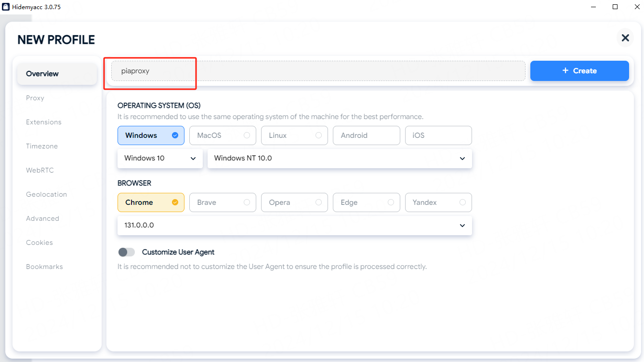Close the New Profile dialog with X
Viewport: 644px width, 362px height.
click(625, 38)
